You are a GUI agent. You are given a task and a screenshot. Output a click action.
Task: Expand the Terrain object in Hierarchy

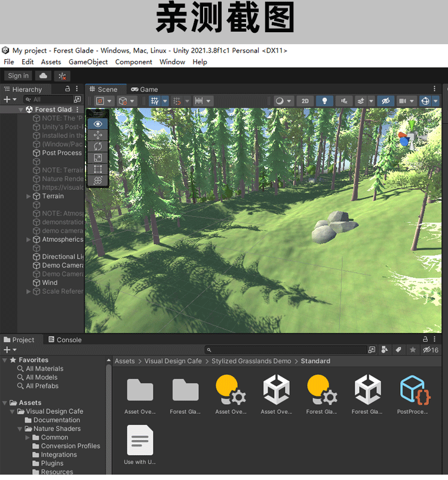(x=29, y=196)
